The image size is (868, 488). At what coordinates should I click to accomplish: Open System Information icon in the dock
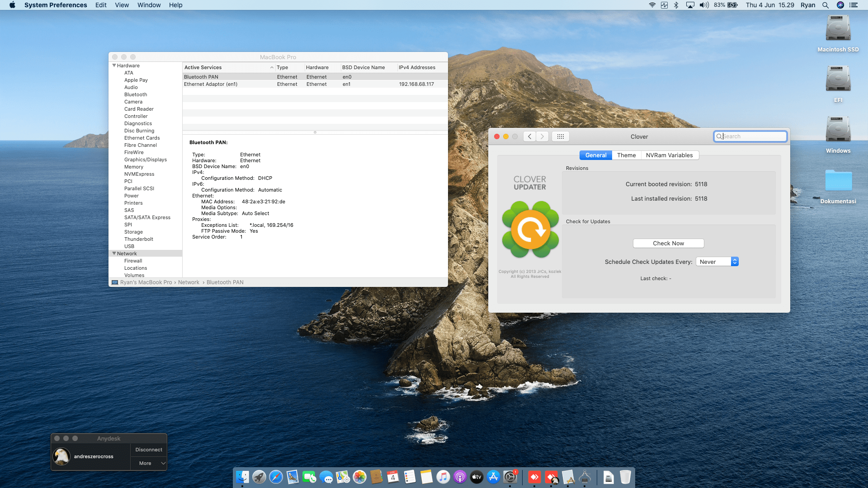click(x=585, y=477)
